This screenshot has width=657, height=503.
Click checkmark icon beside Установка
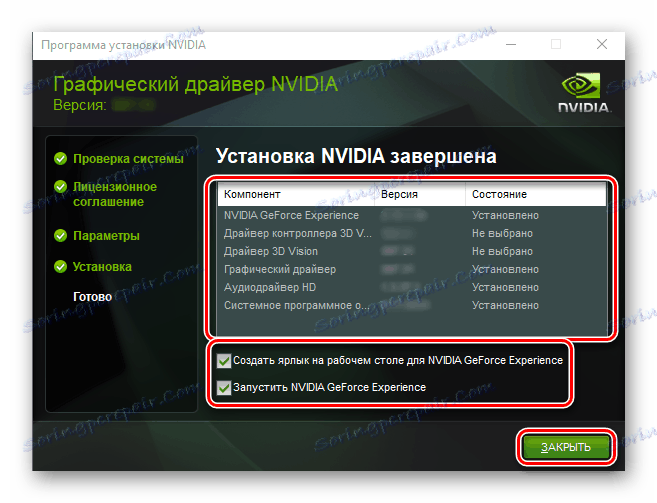(60, 267)
